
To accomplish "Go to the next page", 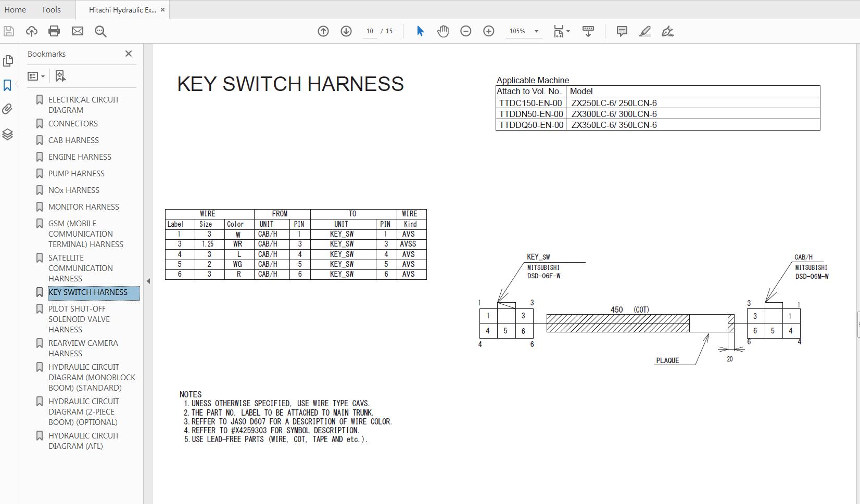I will [345, 31].
